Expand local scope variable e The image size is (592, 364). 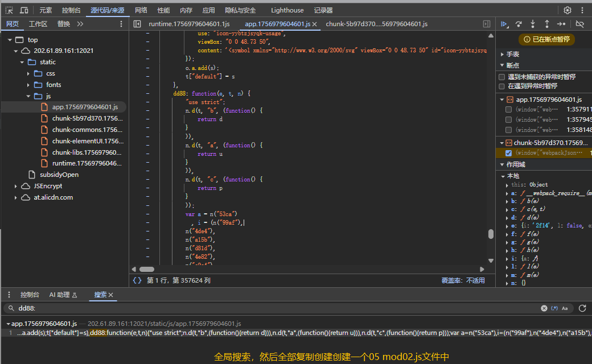507,226
